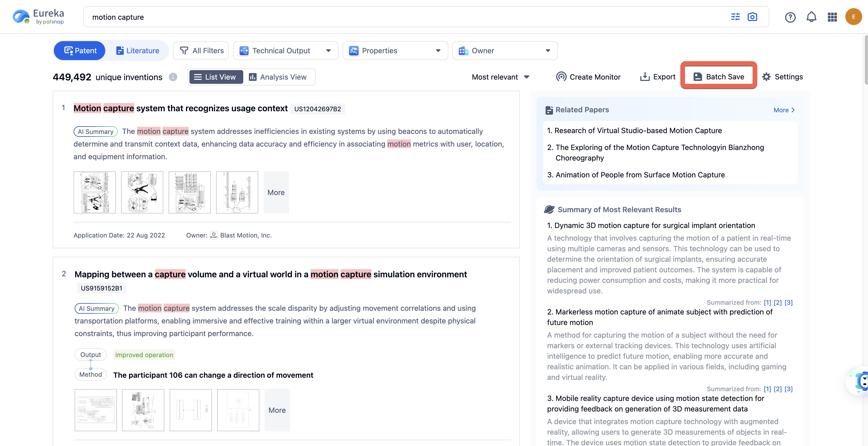The height and width of the screenshot is (446, 868).
Task: Open image search via camera icon
Action: click(752, 17)
